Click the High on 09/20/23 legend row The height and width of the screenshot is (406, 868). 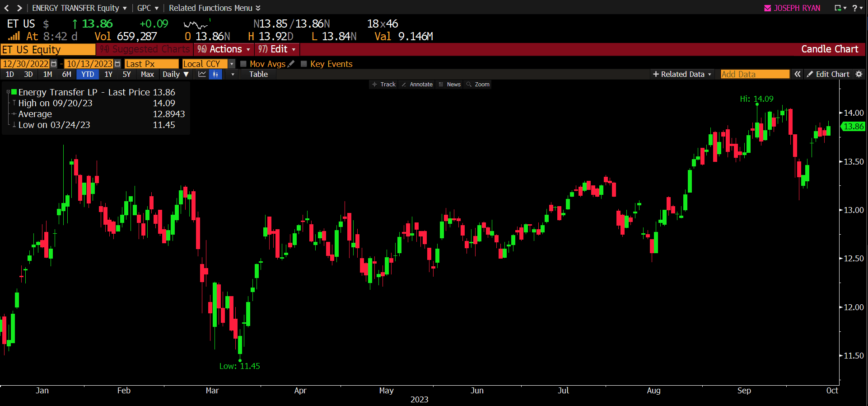pyautogui.click(x=97, y=103)
